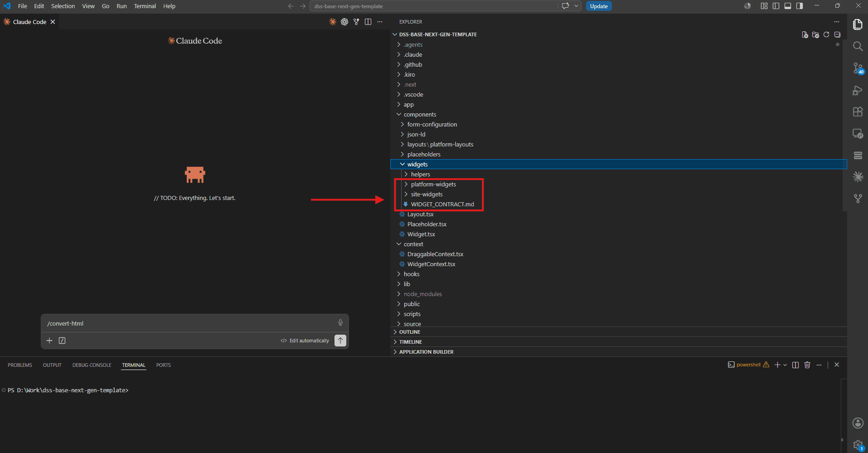868x453 pixels.
Task: Focus the /convert-html prompt input
Action: click(x=190, y=323)
